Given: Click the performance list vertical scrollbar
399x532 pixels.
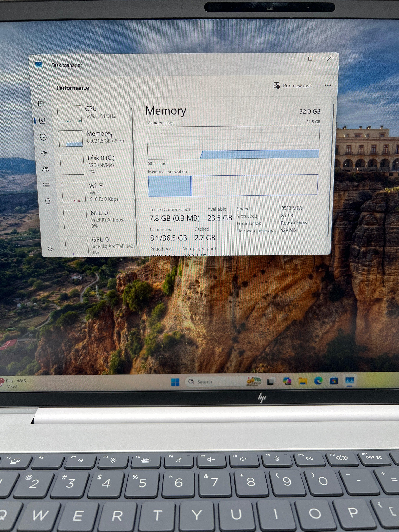Looking at the screenshot, I should 134,178.
